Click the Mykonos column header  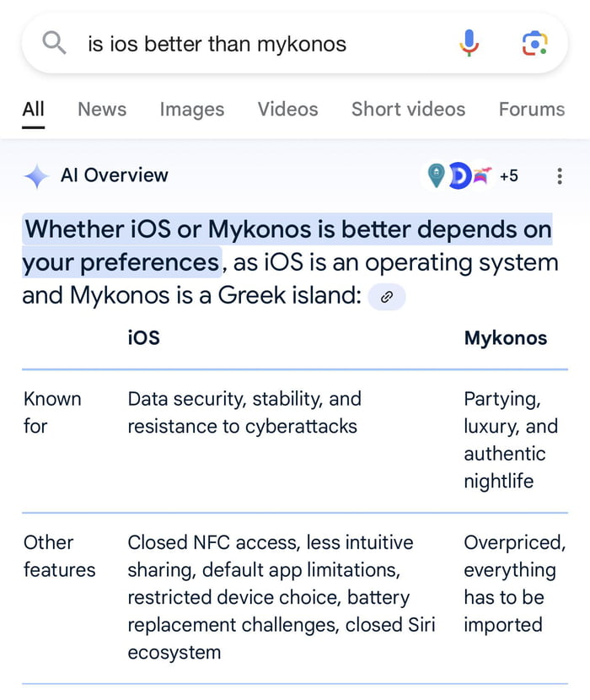pos(506,338)
